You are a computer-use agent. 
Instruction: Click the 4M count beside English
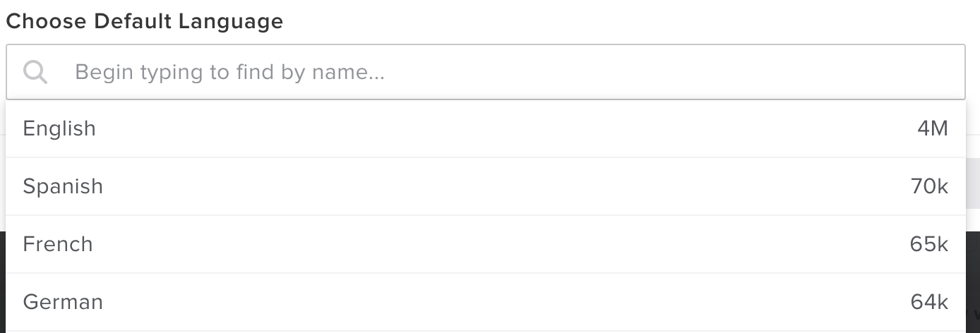932,128
